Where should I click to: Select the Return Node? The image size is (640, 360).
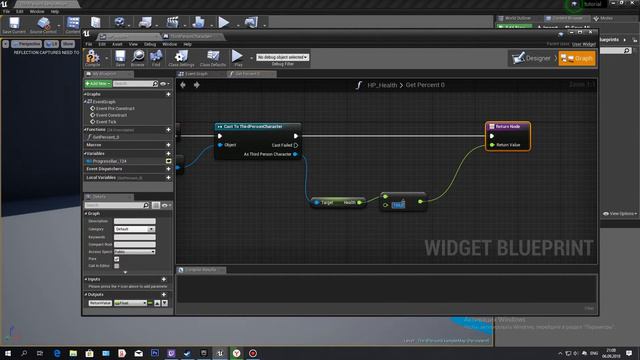[508, 136]
